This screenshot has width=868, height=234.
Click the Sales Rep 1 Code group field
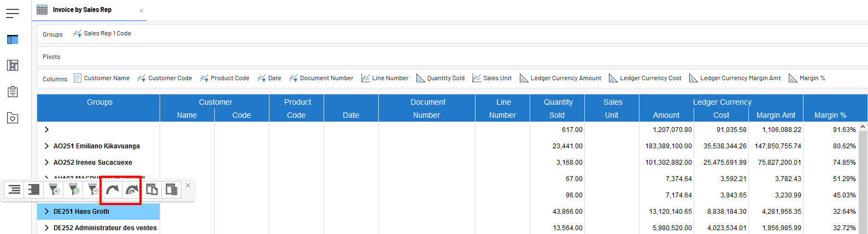[x=107, y=33]
